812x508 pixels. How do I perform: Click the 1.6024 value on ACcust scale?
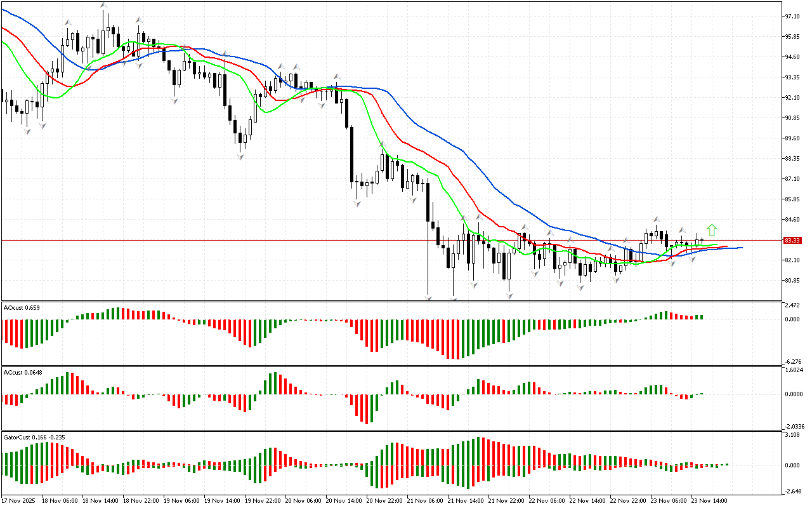point(795,370)
